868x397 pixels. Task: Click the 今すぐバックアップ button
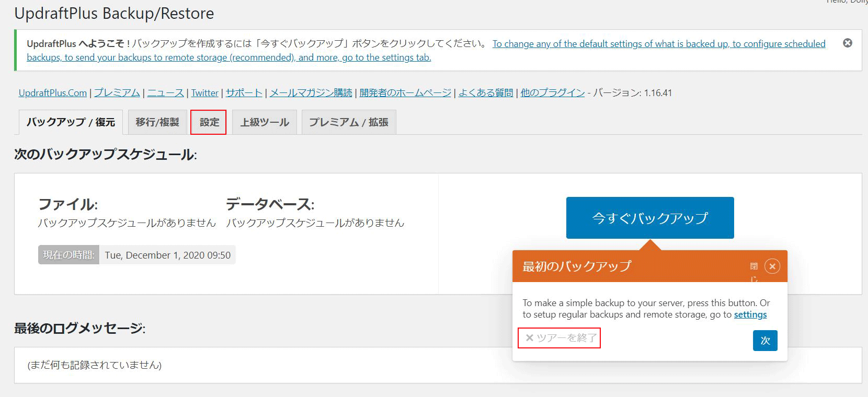[x=649, y=218]
